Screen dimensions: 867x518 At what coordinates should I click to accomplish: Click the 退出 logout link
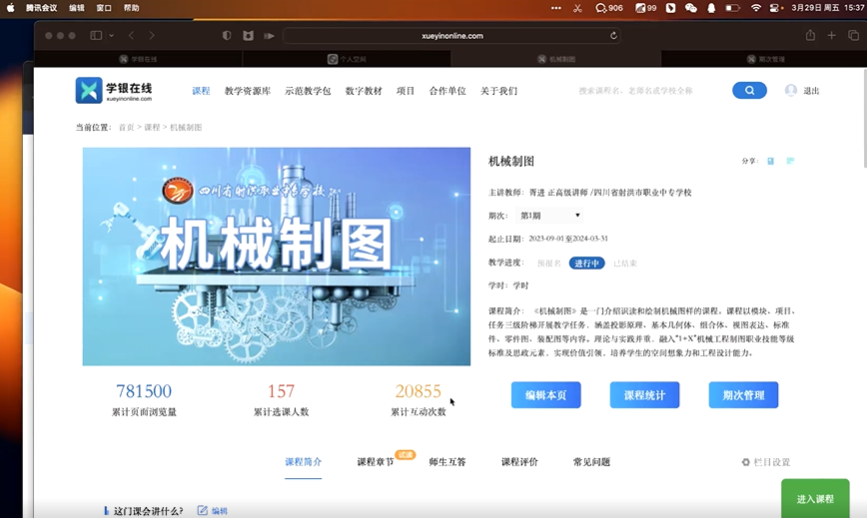811,91
